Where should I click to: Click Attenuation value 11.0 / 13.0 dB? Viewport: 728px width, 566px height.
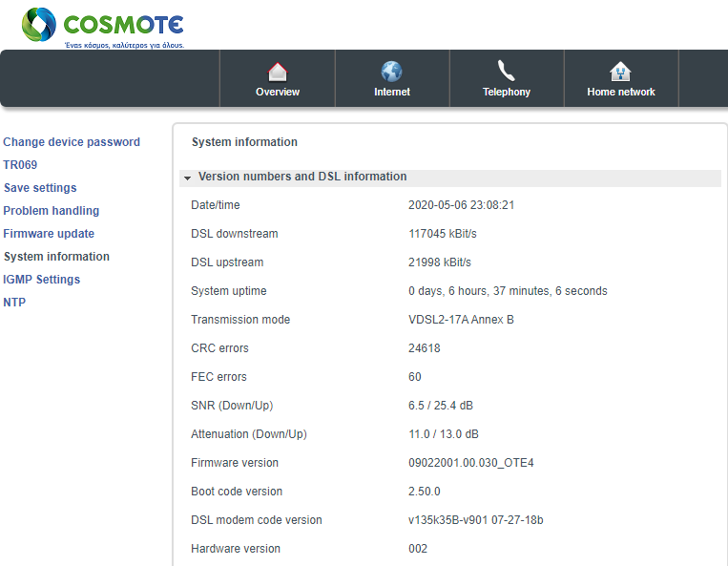[x=444, y=434]
